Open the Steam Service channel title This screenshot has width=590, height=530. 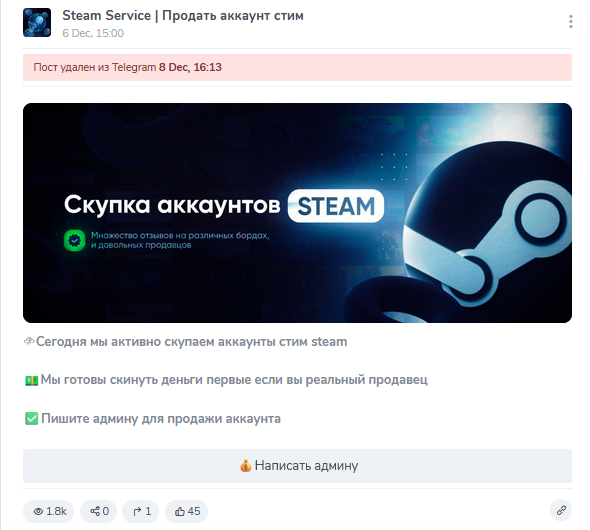pos(183,16)
